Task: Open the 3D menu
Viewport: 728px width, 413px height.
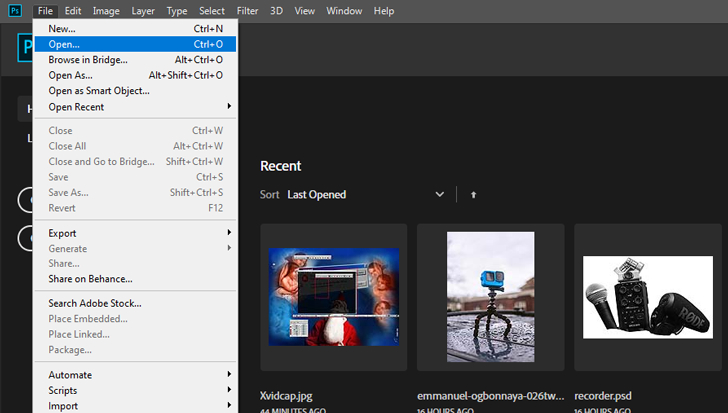Action: 276,11
